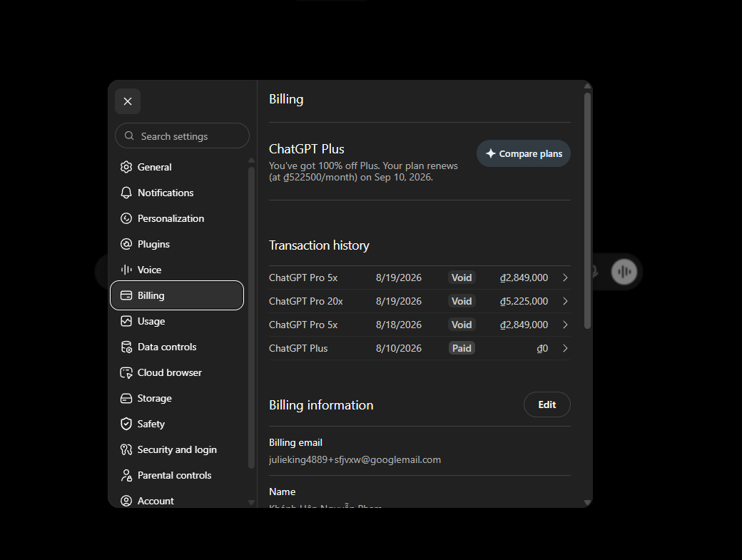Click the Notifications bell icon

point(126,193)
